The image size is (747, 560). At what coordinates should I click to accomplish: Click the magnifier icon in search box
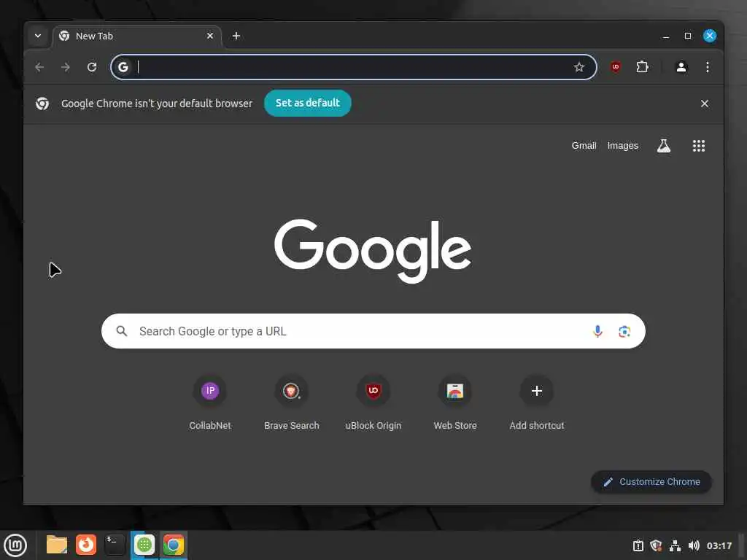pyautogui.click(x=122, y=331)
